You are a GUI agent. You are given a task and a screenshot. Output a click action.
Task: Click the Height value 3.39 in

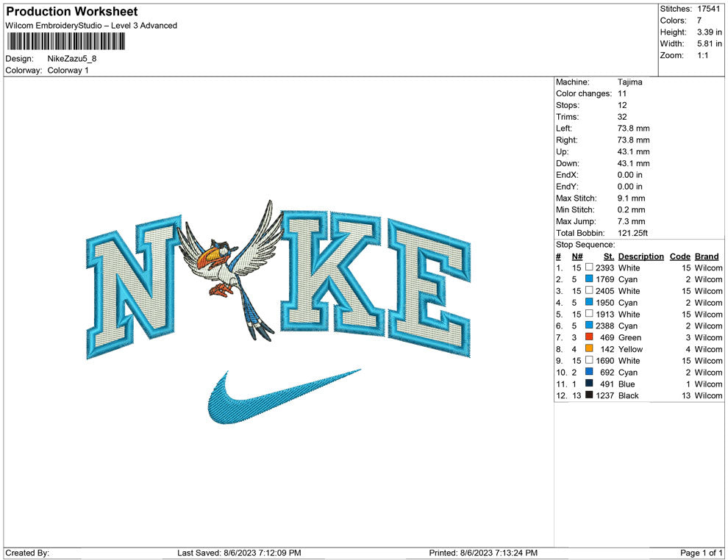(x=710, y=32)
